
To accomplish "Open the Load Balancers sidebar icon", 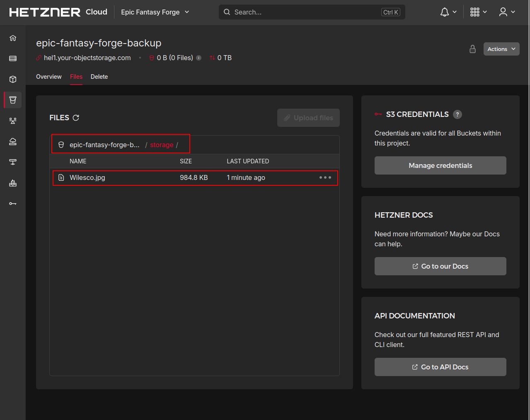I will click(x=13, y=121).
